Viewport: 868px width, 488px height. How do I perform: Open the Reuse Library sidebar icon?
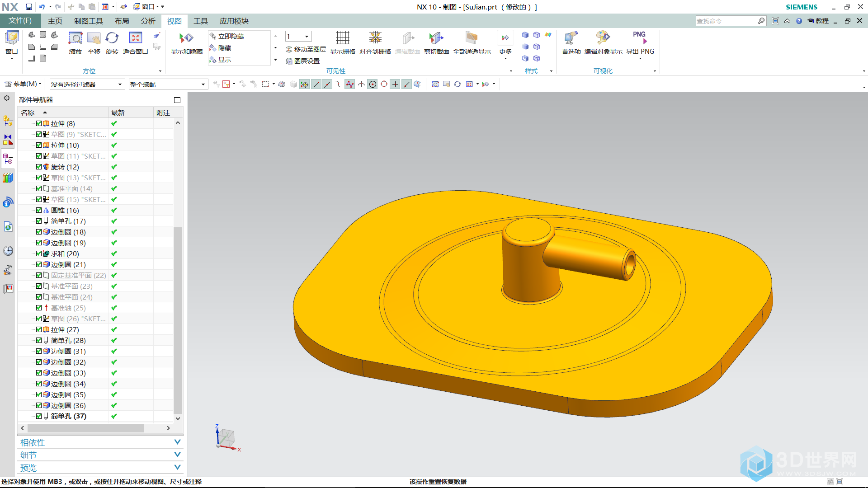[x=8, y=178]
